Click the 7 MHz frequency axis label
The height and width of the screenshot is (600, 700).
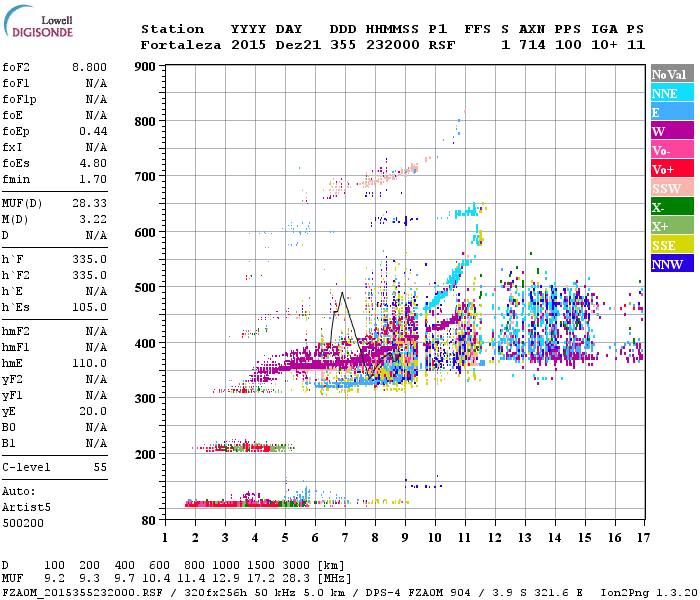tap(345, 538)
